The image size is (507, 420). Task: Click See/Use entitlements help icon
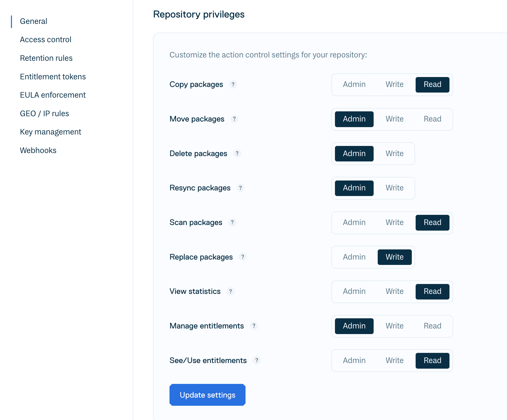coord(257,361)
